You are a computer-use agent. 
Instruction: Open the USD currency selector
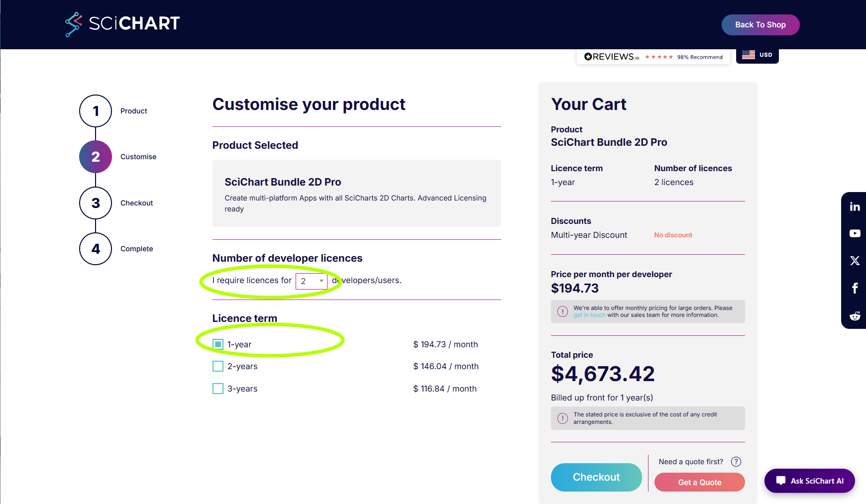[757, 55]
